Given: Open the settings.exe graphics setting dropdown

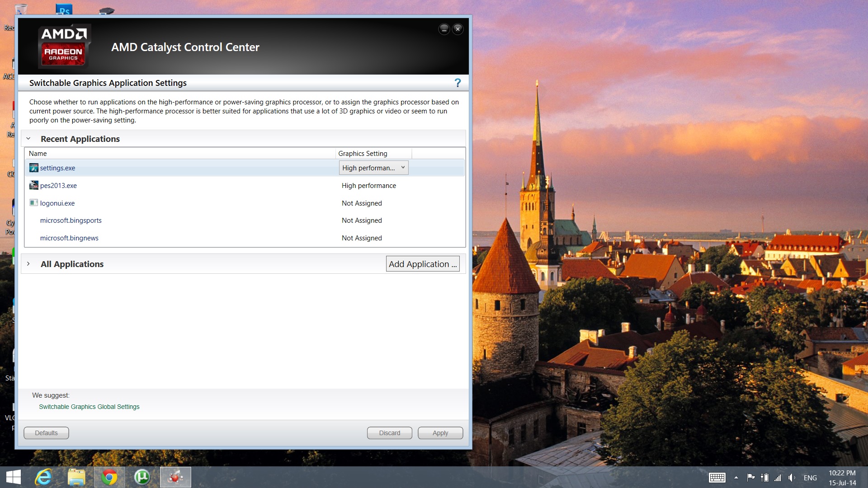Looking at the screenshot, I should (x=373, y=168).
